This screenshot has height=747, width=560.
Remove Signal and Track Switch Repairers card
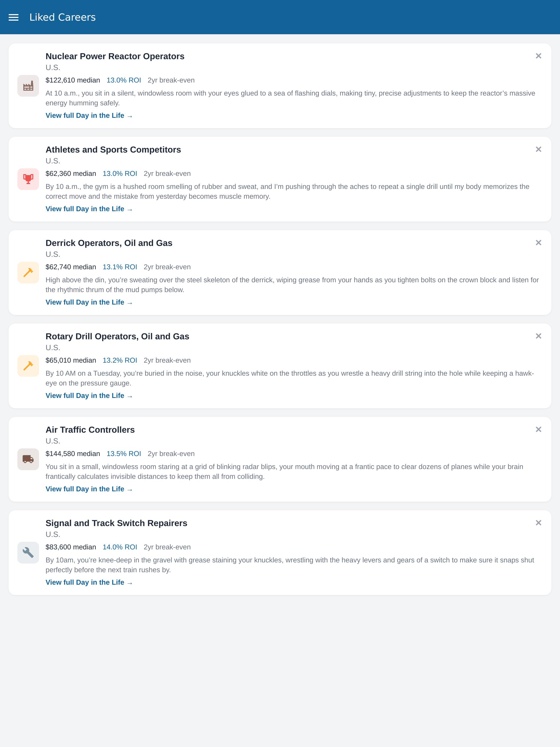[538, 523]
